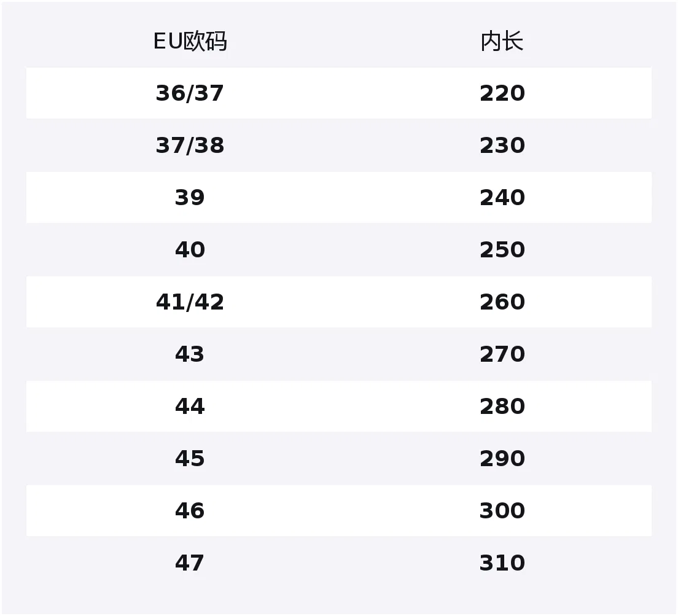Screen dimensions: 678x616
Task: Click the EU欧码 column header
Action: (x=190, y=42)
